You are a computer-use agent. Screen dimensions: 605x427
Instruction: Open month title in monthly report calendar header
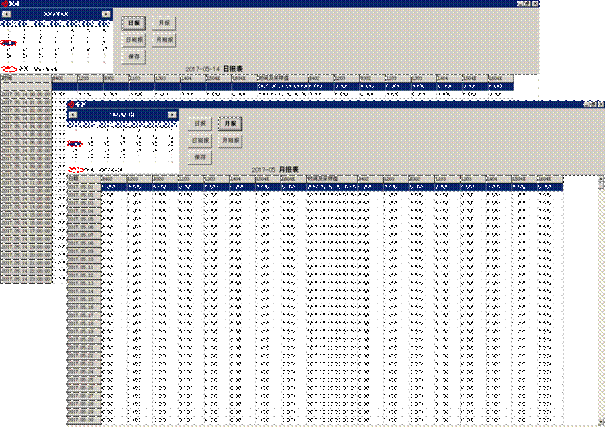pyautogui.click(x=122, y=113)
